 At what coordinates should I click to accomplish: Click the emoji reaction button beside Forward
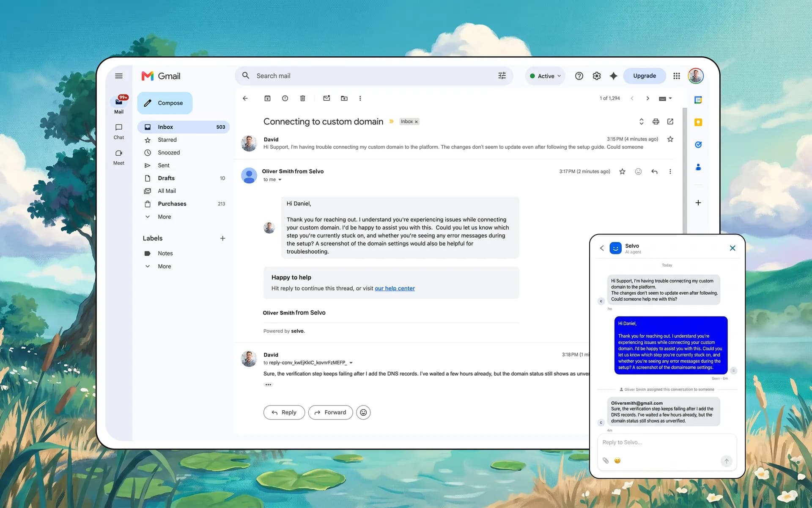click(363, 412)
